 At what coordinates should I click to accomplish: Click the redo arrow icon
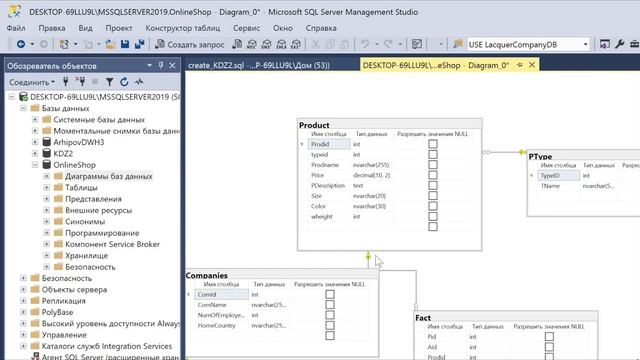[x=388, y=44]
